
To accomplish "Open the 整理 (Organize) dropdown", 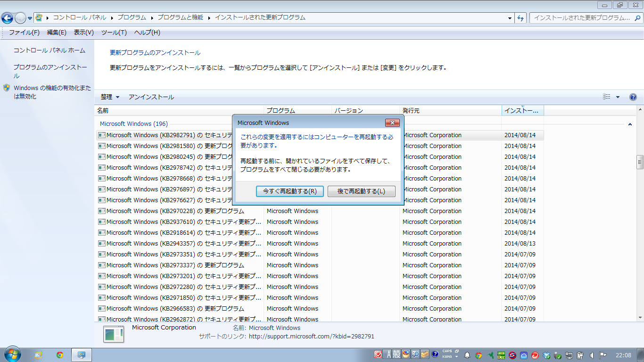I will click(110, 97).
